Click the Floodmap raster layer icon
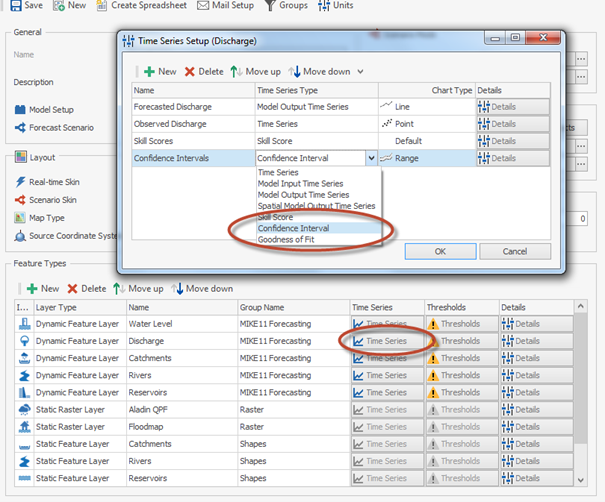The width and height of the screenshot is (605, 502). [24, 427]
